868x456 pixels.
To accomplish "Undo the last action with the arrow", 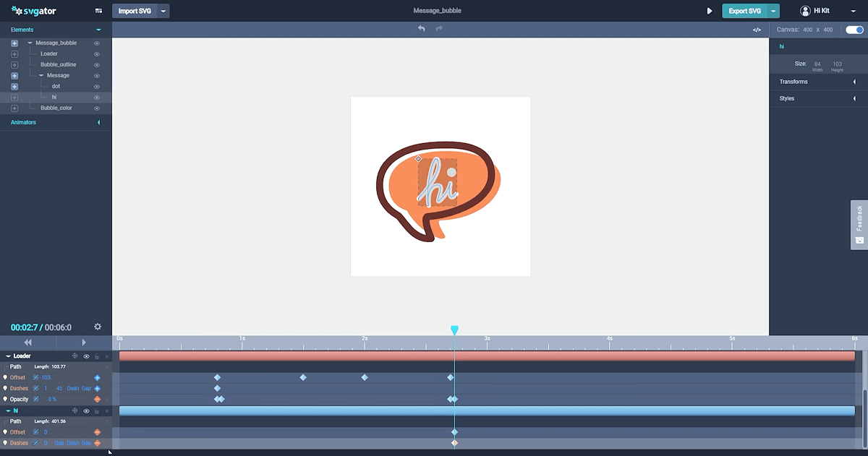I will point(421,29).
